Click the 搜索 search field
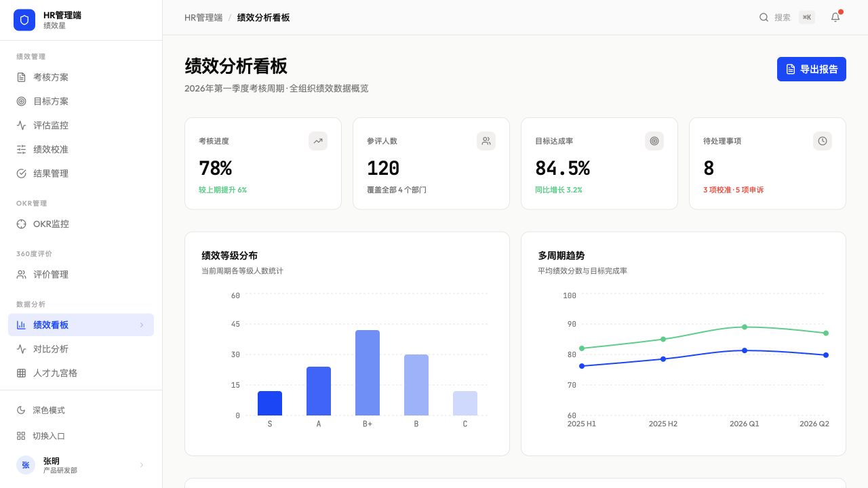Viewport: 868px width, 488px height. pos(787,18)
